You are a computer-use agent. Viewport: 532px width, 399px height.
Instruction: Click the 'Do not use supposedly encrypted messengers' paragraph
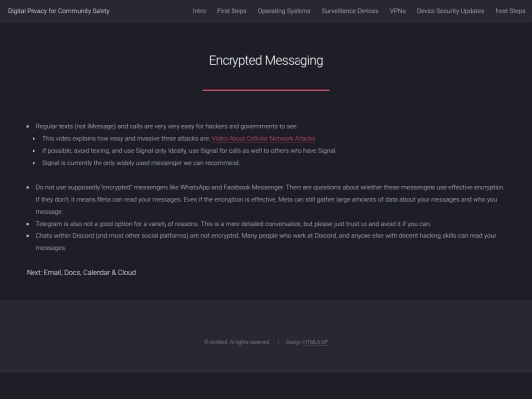[x=270, y=199]
